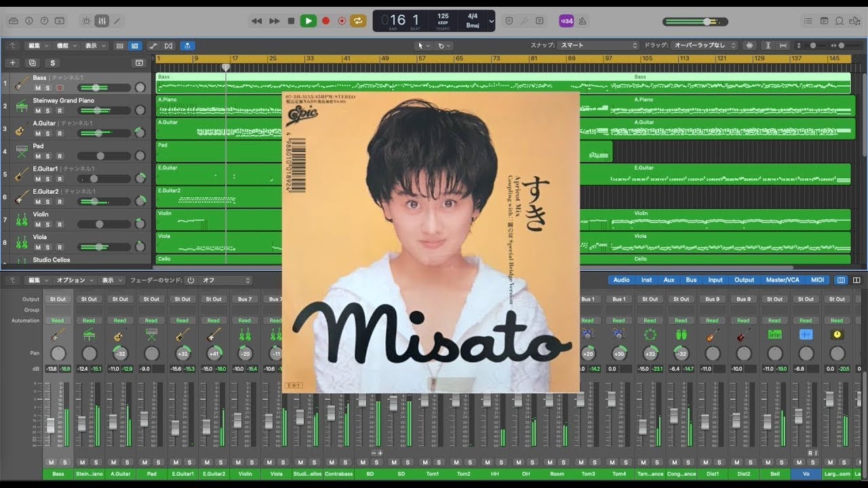868x488 pixels.
Task: Stop playback with the Stop button
Action: (291, 21)
